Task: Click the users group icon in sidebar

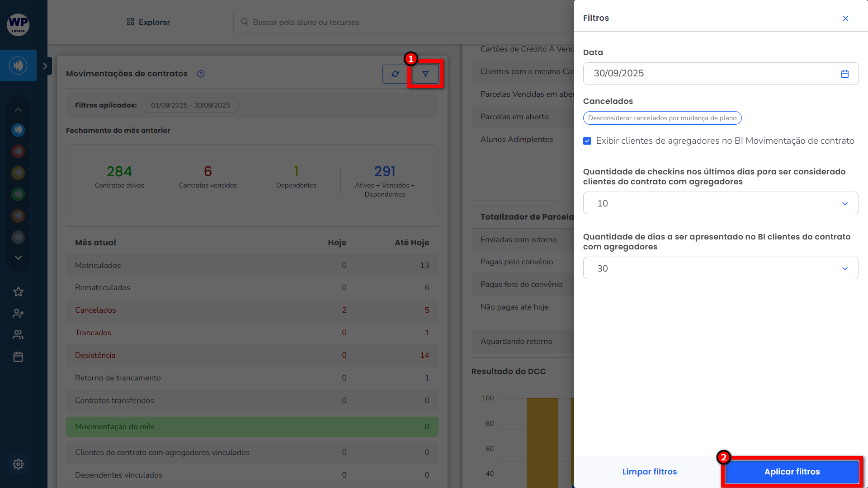Action: 18,335
